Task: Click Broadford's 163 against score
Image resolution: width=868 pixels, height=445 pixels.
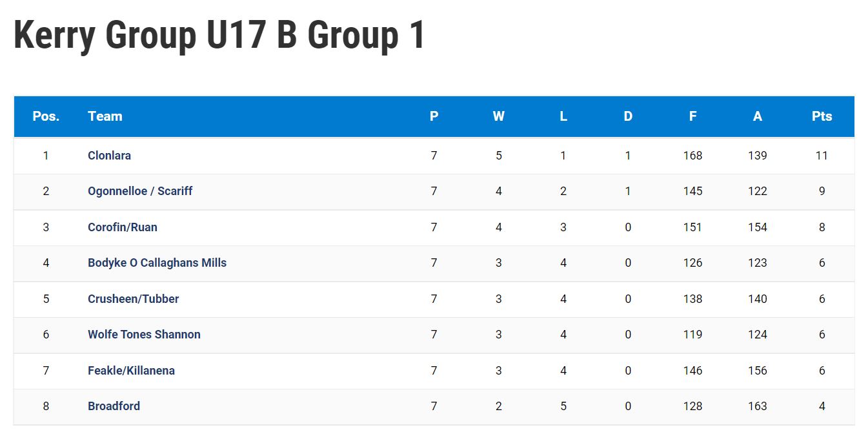Action: coord(758,406)
